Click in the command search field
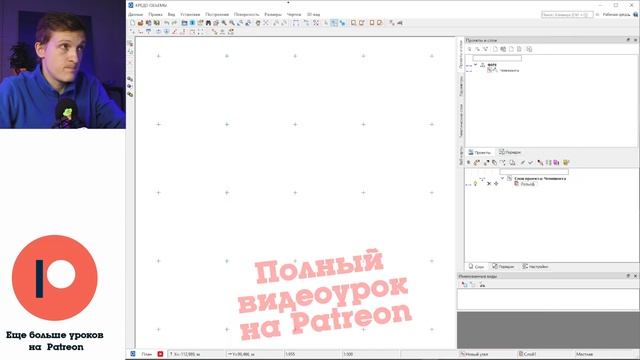Viewport: 640px width, 360px height. pyautogui.click(x=567, y=14)
